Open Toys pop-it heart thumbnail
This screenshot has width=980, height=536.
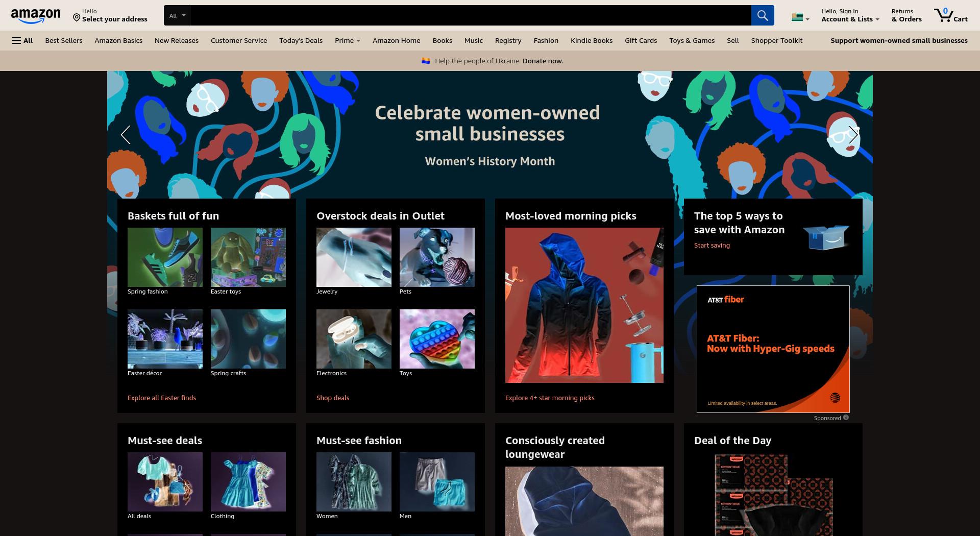coord(437,339)
